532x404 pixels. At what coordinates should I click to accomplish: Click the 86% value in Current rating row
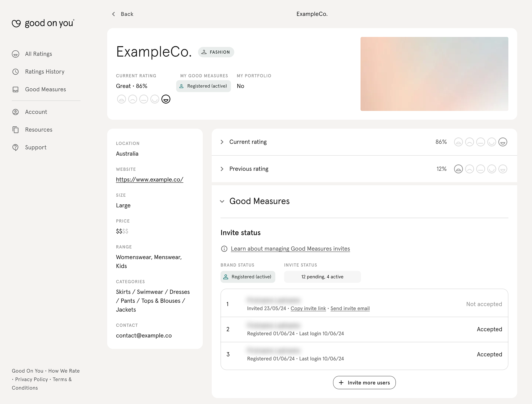coord(441,142)
